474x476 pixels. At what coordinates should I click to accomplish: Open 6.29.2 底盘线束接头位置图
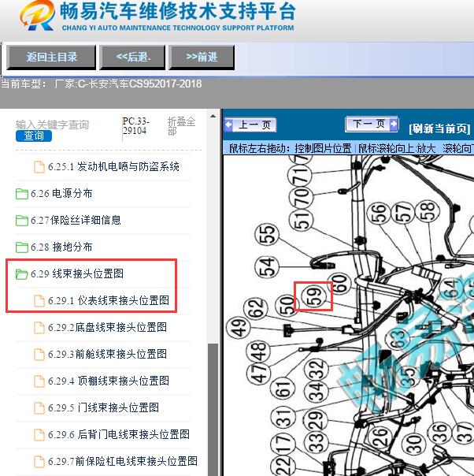coord(107,327)
